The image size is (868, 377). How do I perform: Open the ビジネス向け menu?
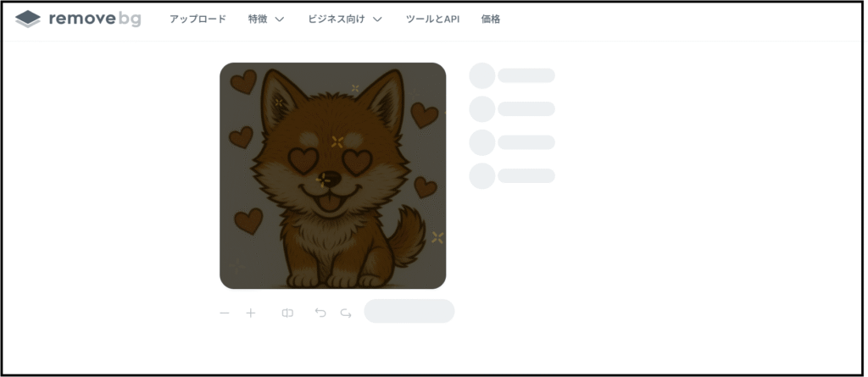click(336, 19)
